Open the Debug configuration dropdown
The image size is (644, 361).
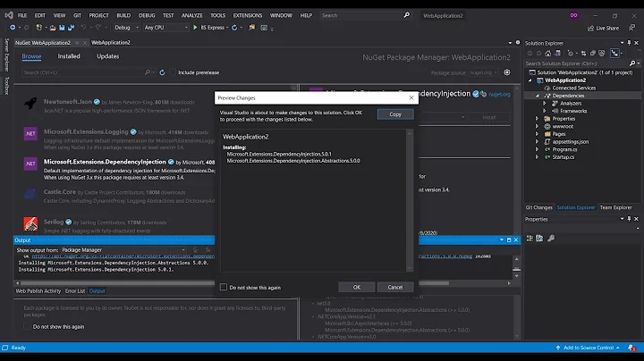click(x=126, y=28)
